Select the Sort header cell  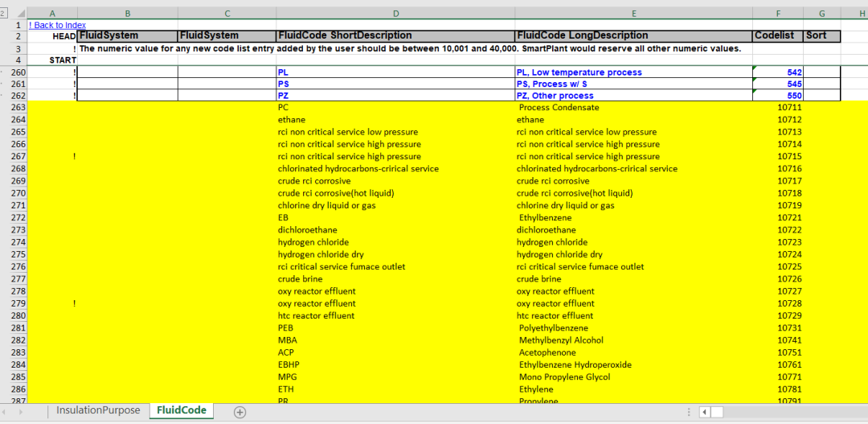click(822, 36)
